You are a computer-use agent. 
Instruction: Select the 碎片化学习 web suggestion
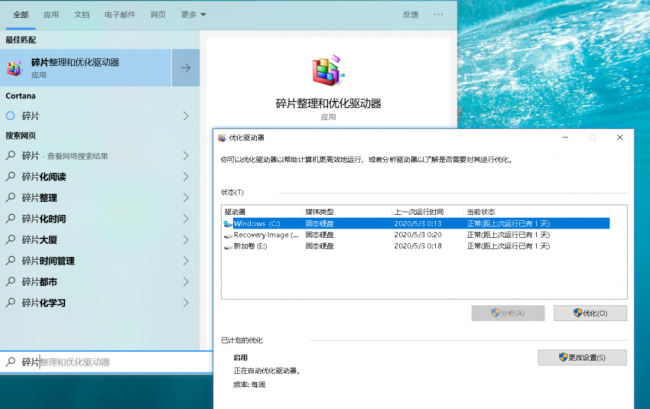[x=99, y=303]
